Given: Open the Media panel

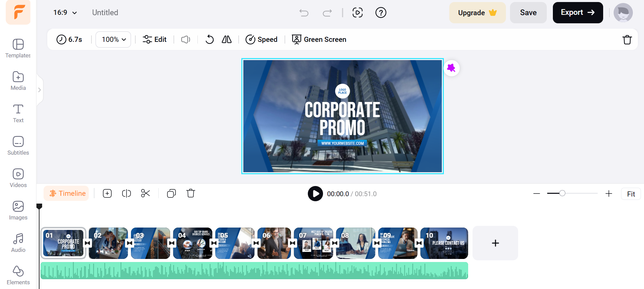Looking at the screenshot, I should click(18, 81).
